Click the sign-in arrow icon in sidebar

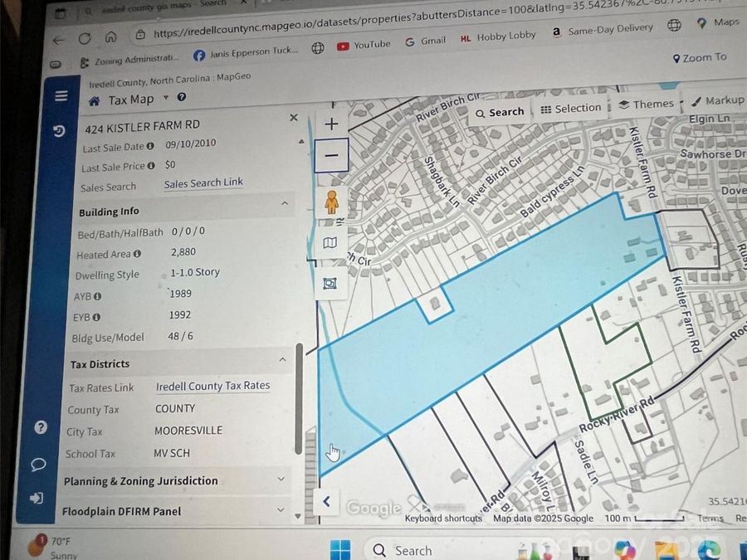[37, 498]
